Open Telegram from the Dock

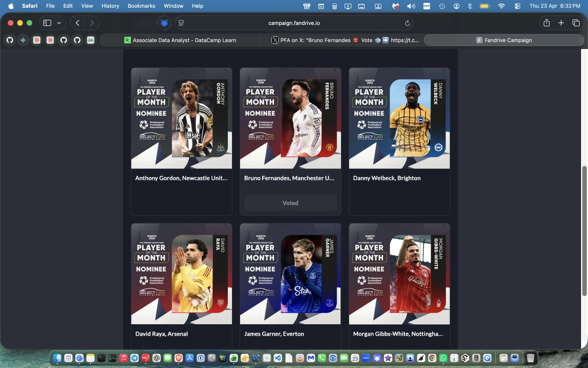tap(134, 358)
